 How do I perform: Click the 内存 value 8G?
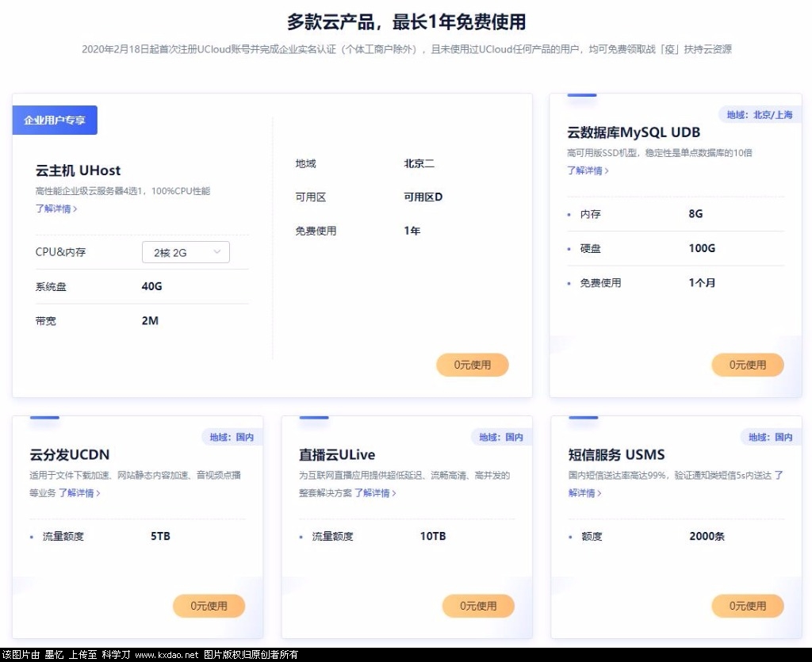(695, 214)
